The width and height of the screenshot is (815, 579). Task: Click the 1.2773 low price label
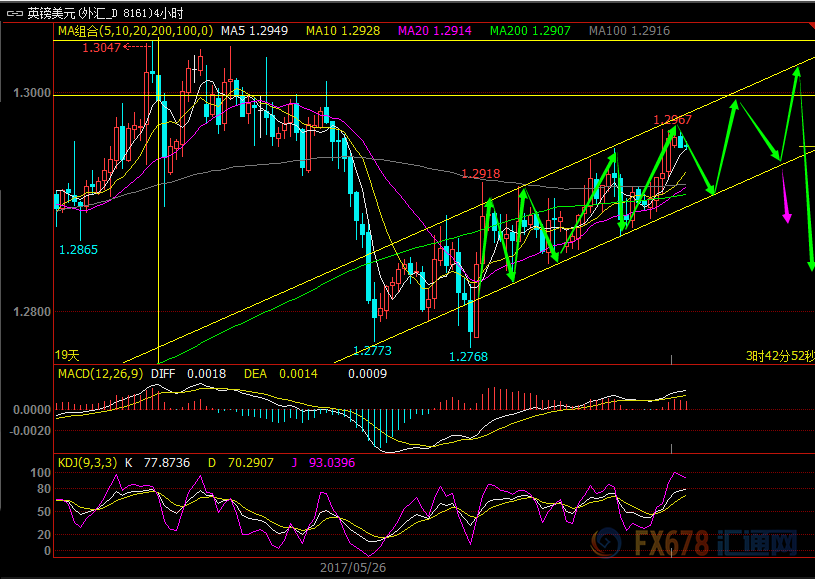pos(372,350)
